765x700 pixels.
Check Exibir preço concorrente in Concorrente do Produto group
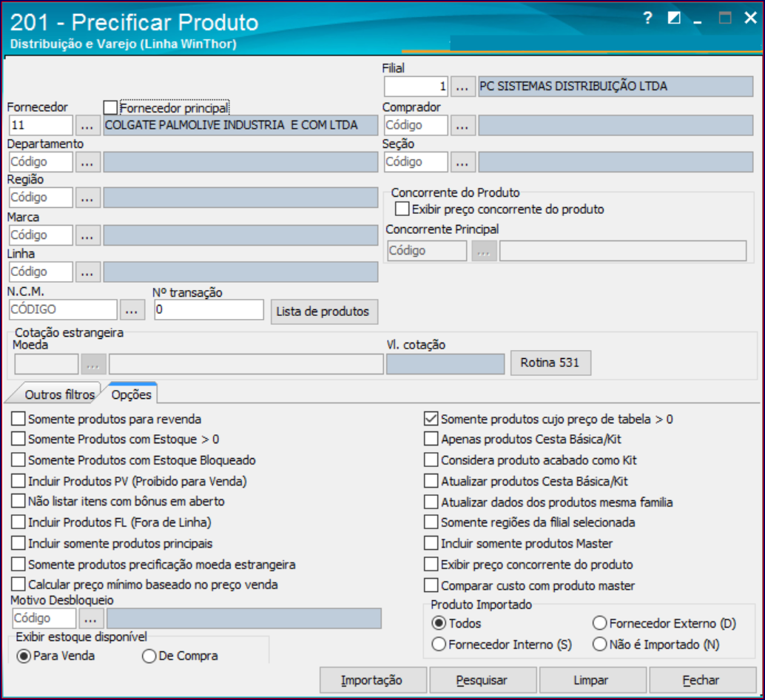(x=402, y=209)
